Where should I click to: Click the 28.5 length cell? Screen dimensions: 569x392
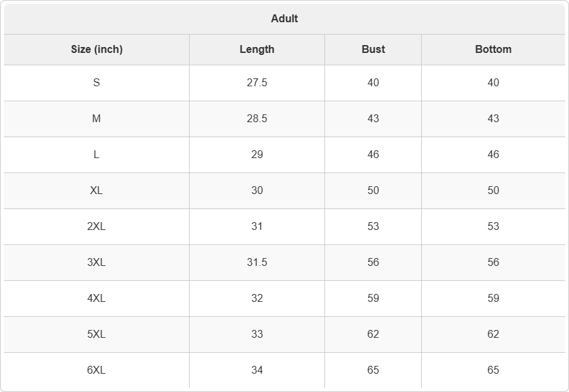pyautogui.click(x=257, y=118)
